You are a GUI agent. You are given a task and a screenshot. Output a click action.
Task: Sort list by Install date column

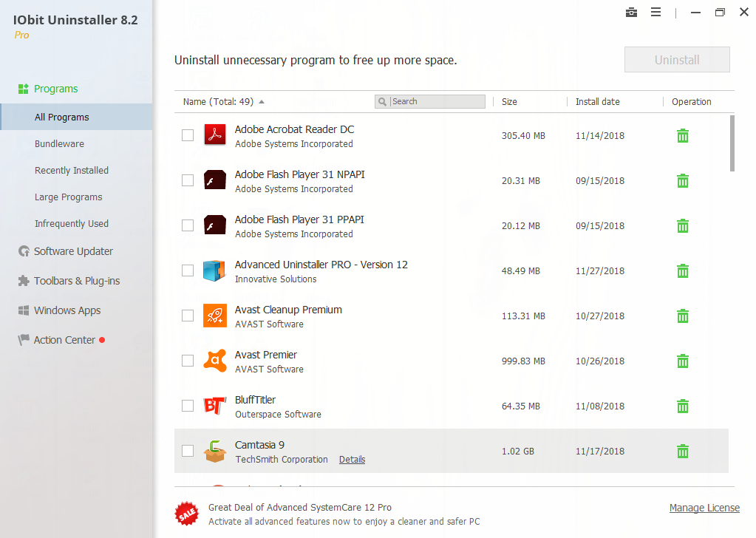(x=597, y=102)
